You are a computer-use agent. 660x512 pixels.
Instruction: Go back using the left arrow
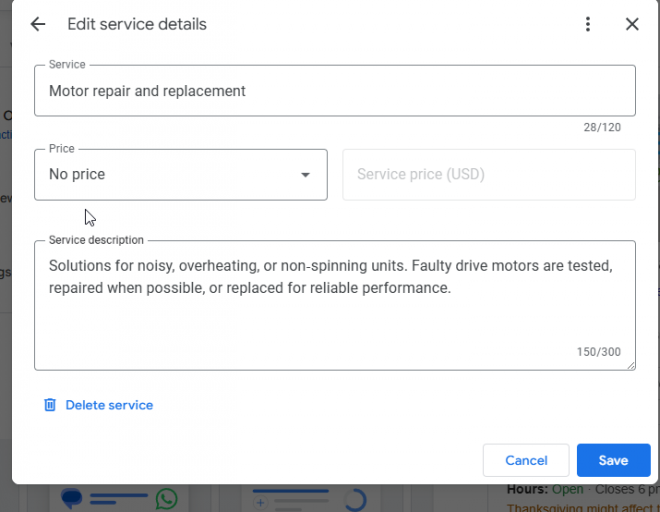(x=38, y=24)
